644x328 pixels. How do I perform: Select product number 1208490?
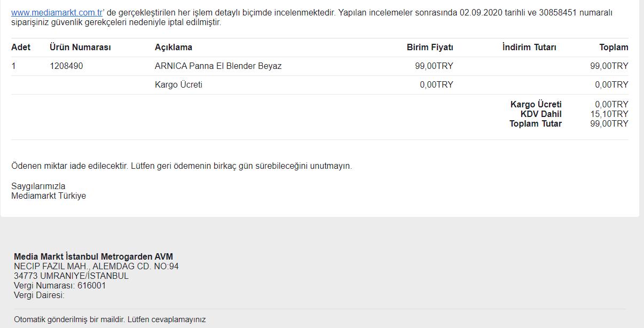point(66,66)
